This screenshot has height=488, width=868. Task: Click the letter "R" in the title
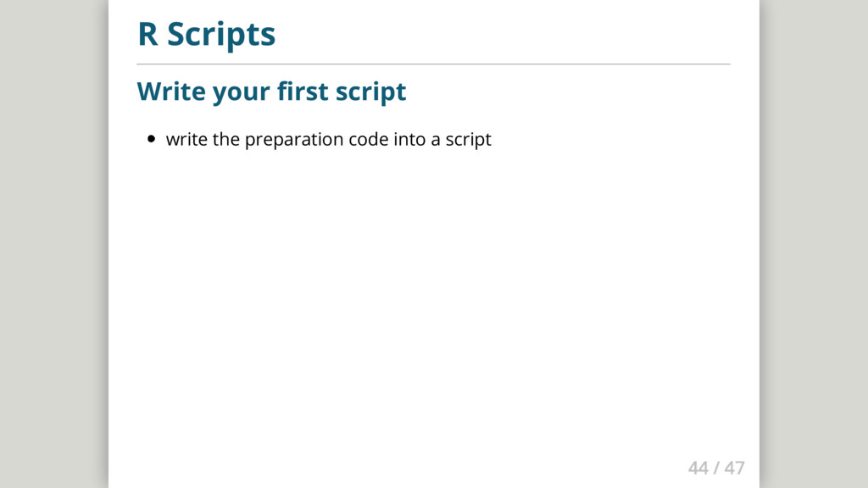click(147, 36)
